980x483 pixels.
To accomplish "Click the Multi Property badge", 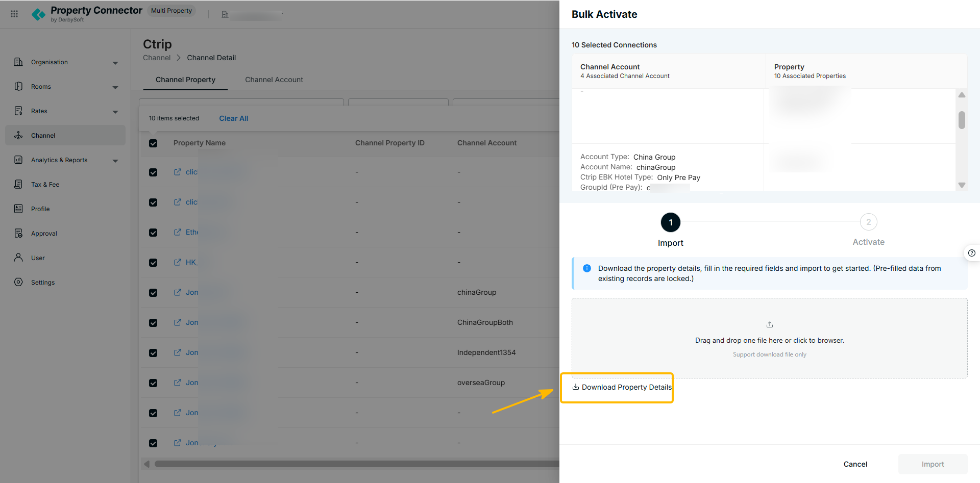I will click(x=171, y=11).
